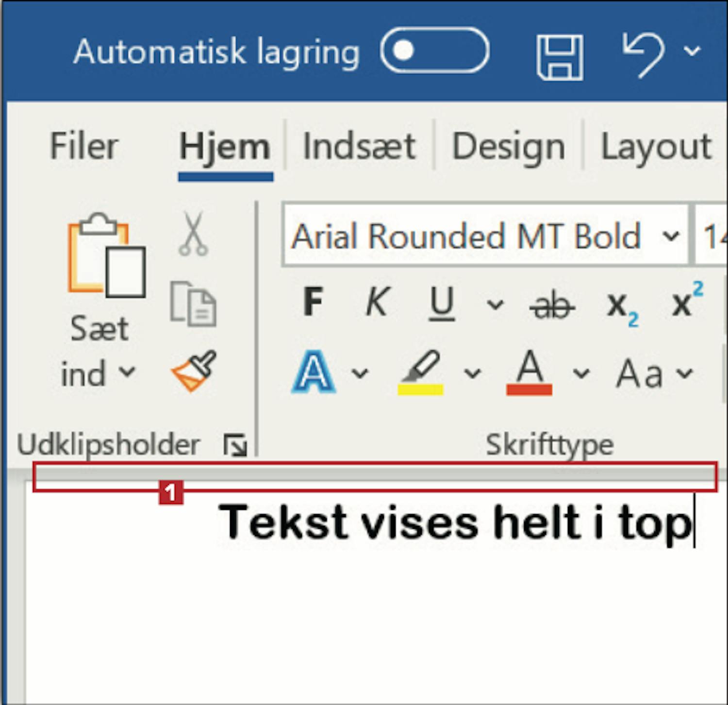Image resolution: width=728 pixels, height=705 pixels.
Task: Click the Arial Rounded MT Bold font box
Action: tap(485, 235)
